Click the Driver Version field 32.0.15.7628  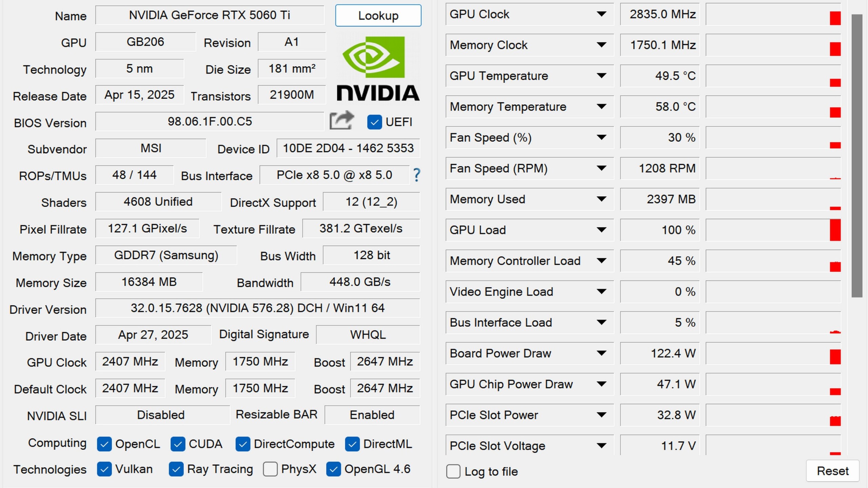coord(258,308)
